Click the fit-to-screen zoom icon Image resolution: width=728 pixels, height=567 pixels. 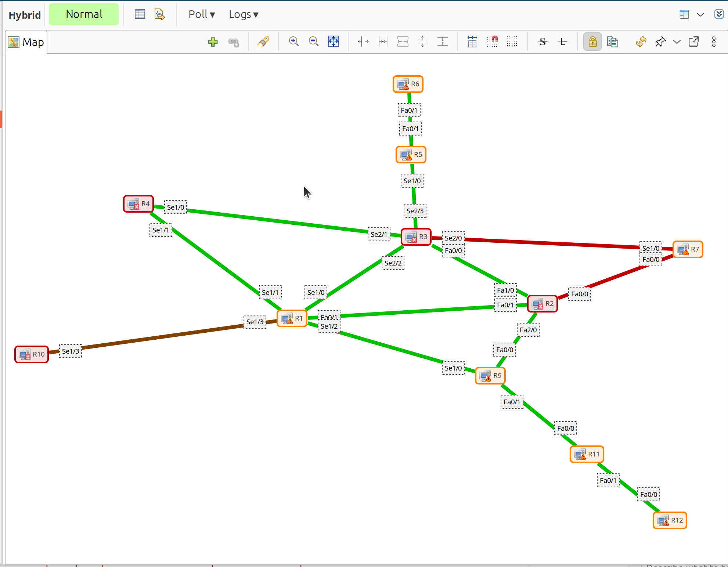click(333, 41)
